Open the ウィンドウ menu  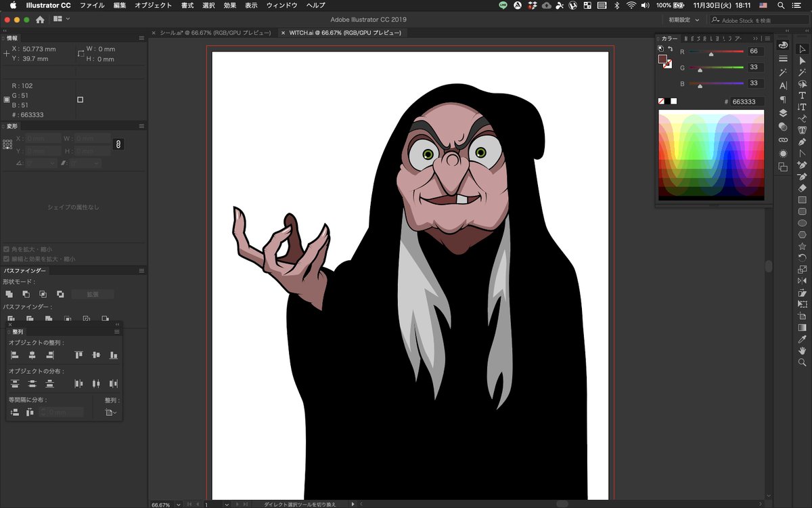281,5
